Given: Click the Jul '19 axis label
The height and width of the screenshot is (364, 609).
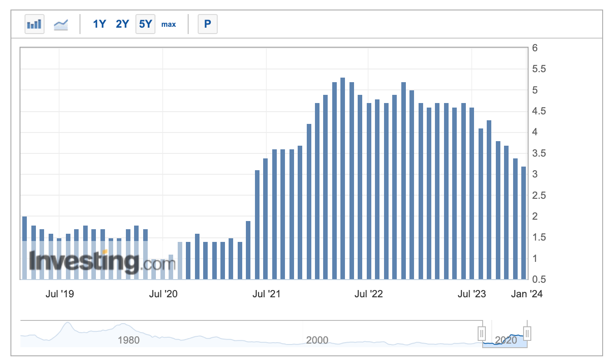Looking at the screenshot, I should [60, 294].
